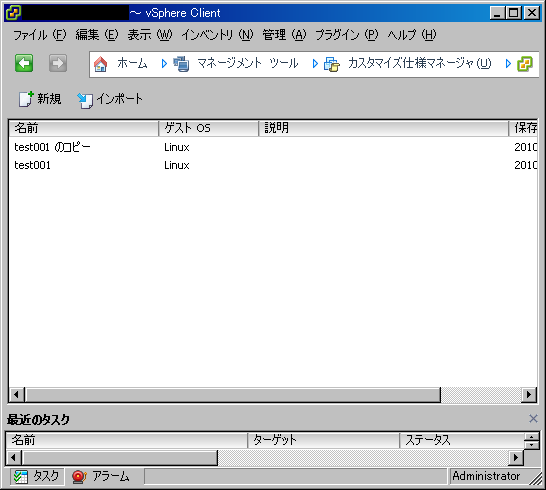Sort list by 説明 column header
Viewport: 546px width, 490px height.
(383, 128)
